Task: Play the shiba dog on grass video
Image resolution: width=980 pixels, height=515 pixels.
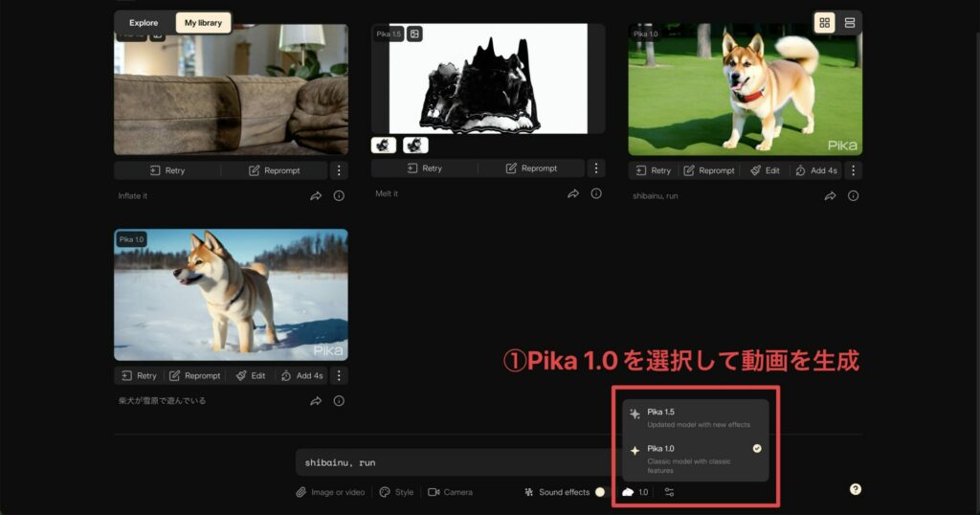Action: pos(745,89)
